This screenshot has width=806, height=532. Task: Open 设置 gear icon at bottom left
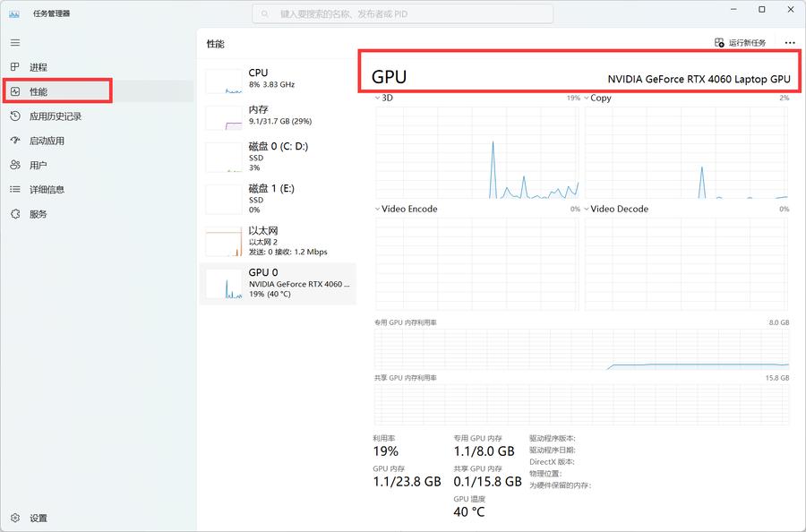(15, 518)
